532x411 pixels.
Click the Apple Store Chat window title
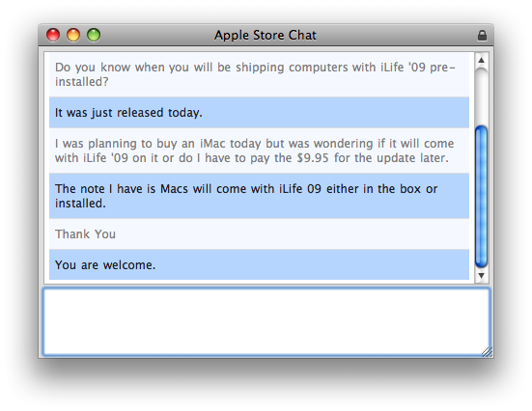pos(266,36)
